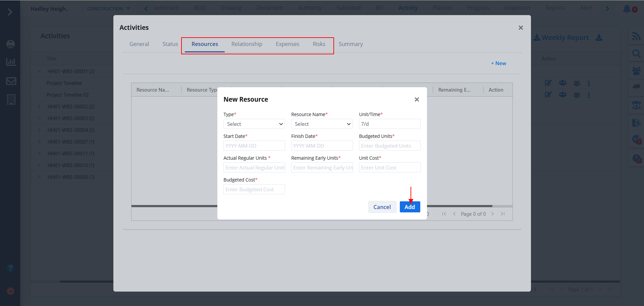This screenshot has height=306, width=644.
Task: Click the Cancel button
Action: tap(382, 207)
